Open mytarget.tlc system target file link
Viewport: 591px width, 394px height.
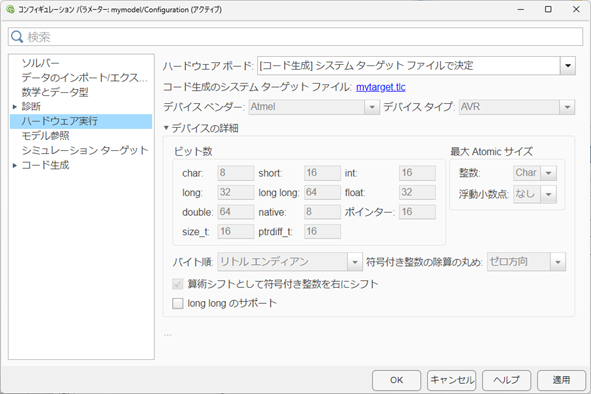(x=381, y=87)
